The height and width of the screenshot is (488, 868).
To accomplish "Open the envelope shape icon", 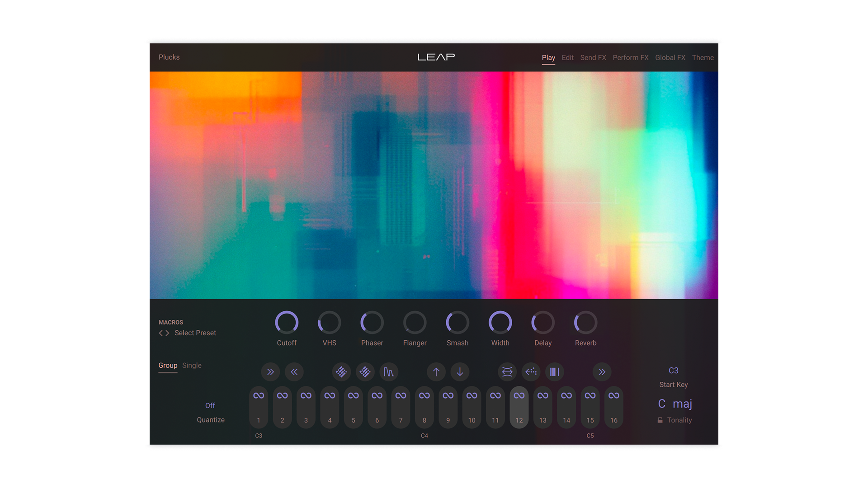I will coord(389,372).
